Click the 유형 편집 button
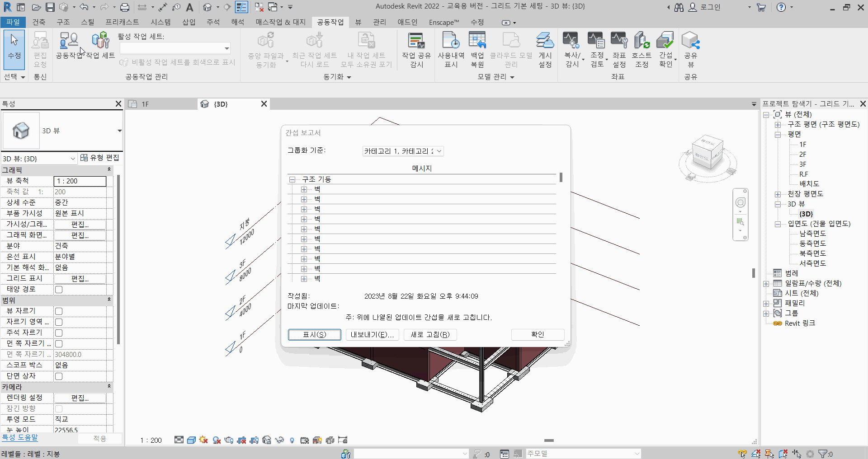The width and height of the screenshot is (868, 459). click(100, 158)
